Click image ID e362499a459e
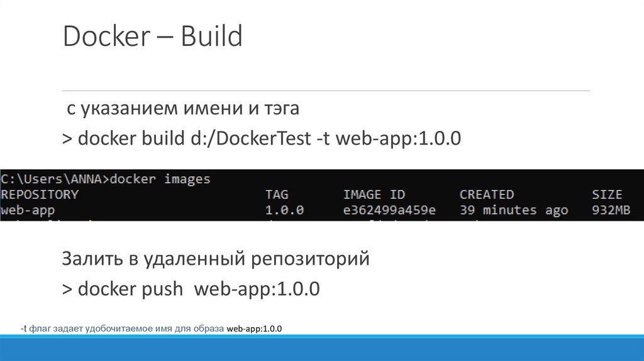Image resolution: width=644 pixels, height=361 pixels. (389, 210)
